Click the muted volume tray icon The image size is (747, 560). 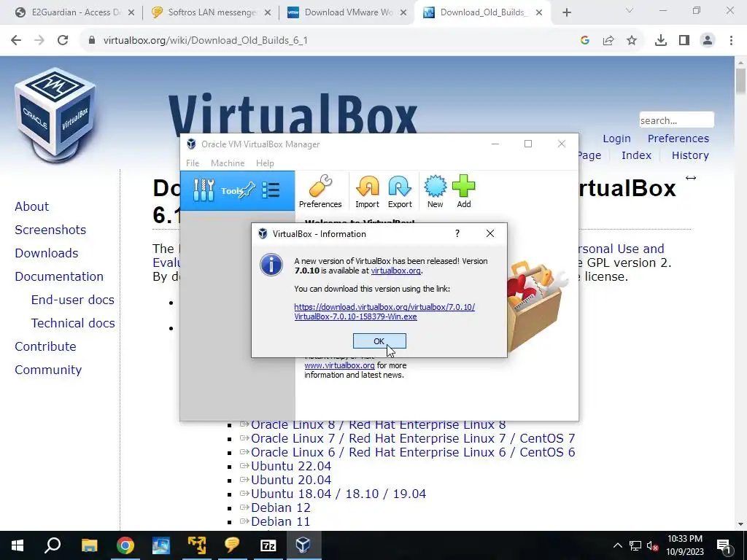653,545
